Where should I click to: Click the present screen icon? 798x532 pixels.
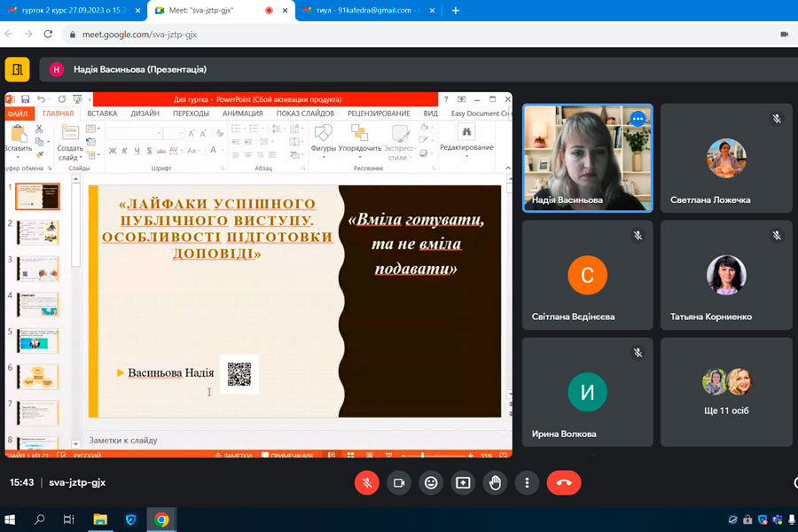tap(463, 482)
